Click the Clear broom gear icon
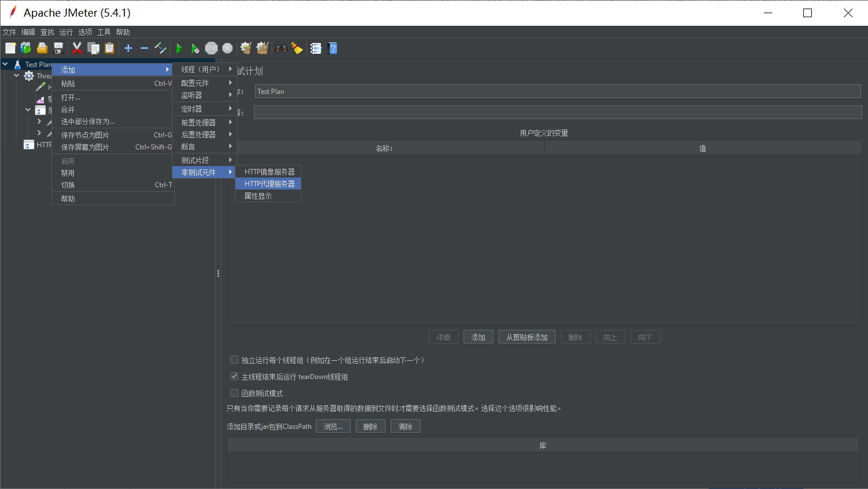The height and width of the screenshot is (489, 868). tap(246, 48)
